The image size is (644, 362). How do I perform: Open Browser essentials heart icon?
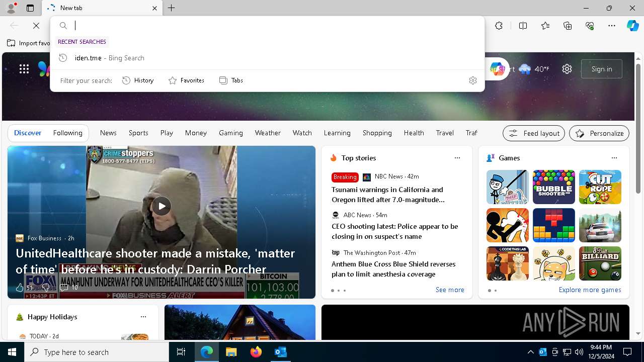click(590, 26)
